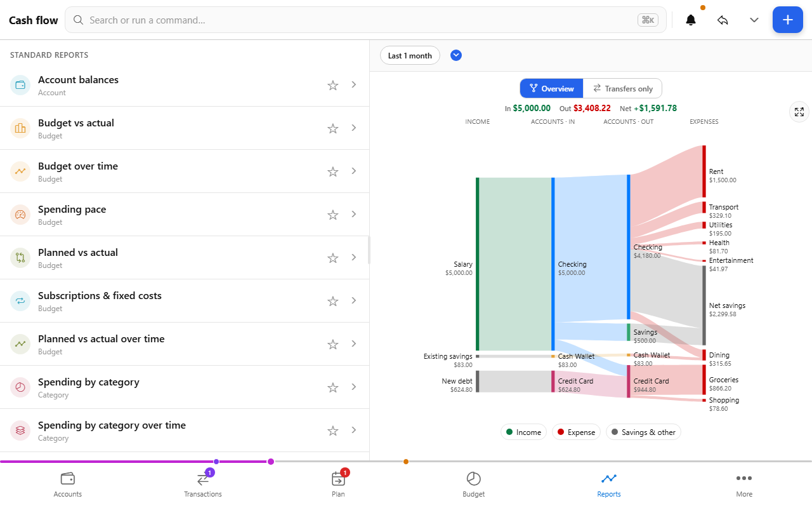Click the Account balances wallet icon
The image size is (812, 508).
point(20,85)
